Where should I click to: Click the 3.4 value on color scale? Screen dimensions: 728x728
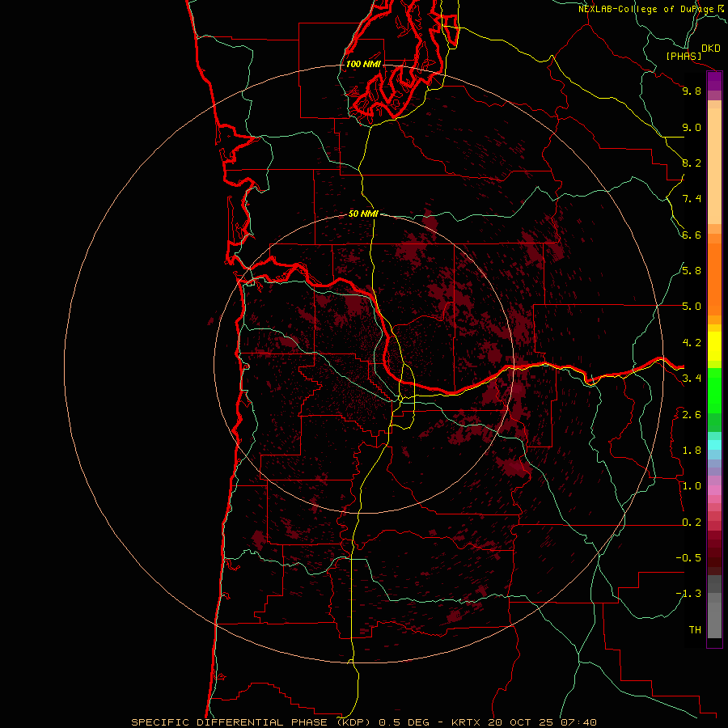pyautogui.click(x=692, y=379)
